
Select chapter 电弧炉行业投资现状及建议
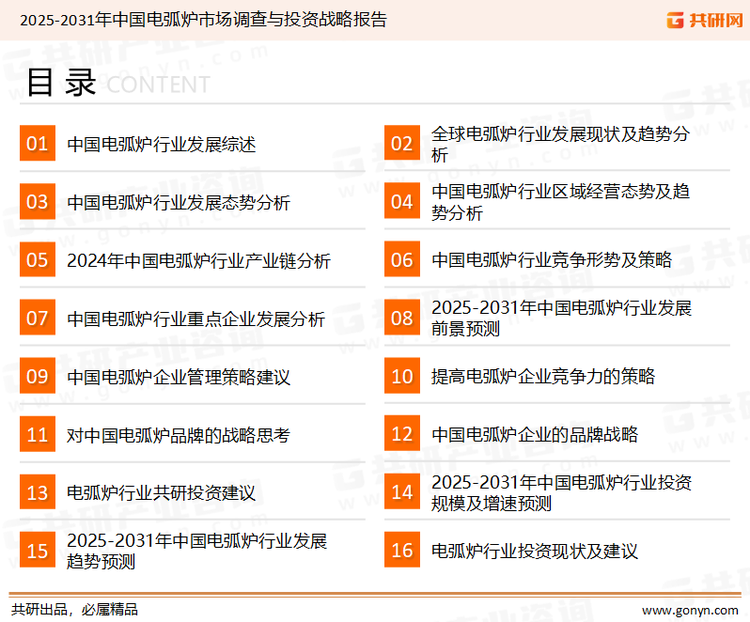[x=534, y=551]
